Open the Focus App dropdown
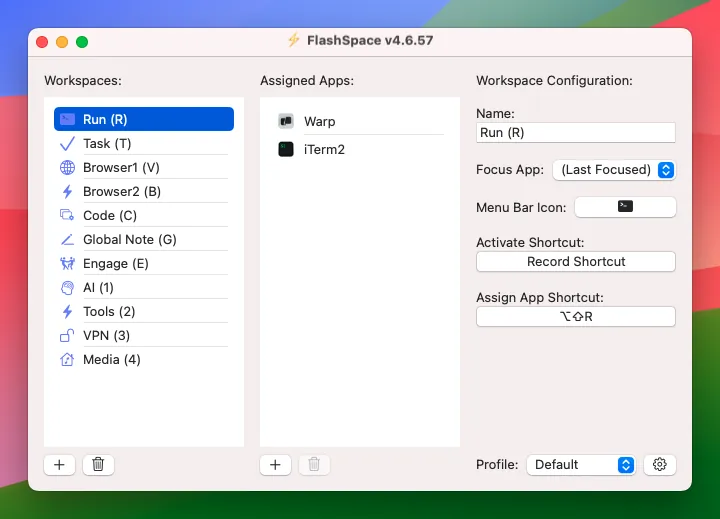Image resolution: width=720 pixels, height=519 pixels. point(614,170)
